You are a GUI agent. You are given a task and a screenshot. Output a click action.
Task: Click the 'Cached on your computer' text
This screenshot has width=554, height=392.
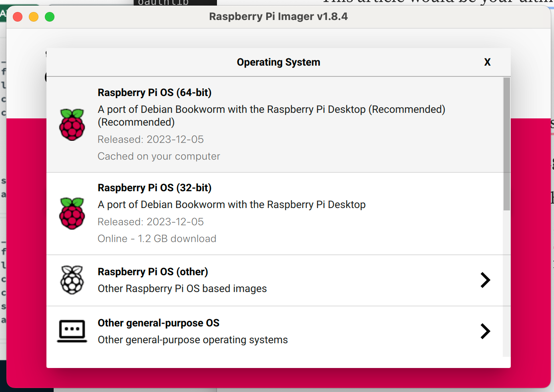159,156
